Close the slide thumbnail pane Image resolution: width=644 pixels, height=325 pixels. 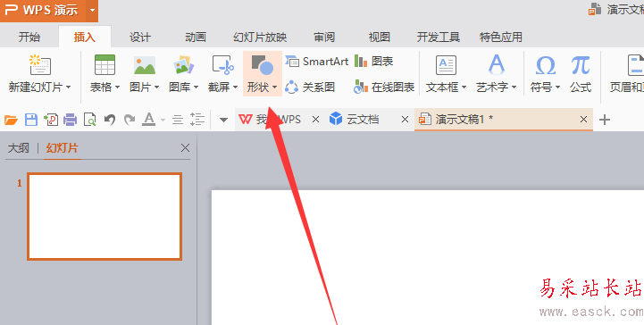[x=185, y=148]
